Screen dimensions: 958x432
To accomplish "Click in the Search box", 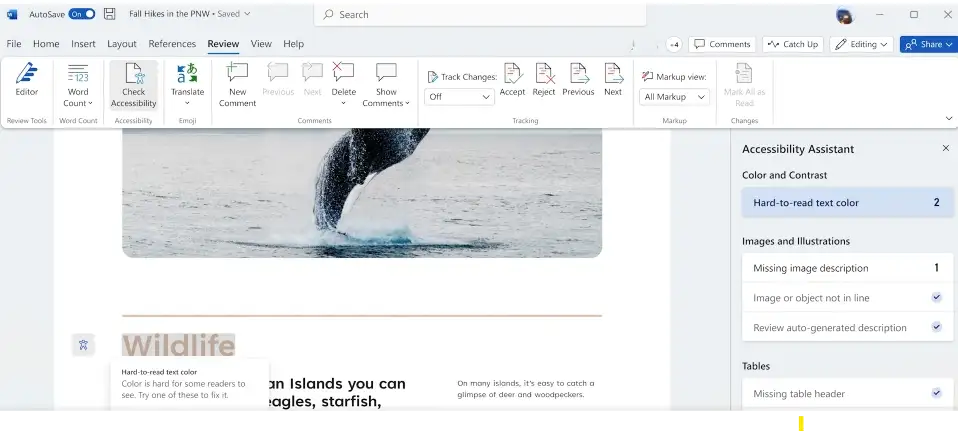I will [x=480, y=15].
